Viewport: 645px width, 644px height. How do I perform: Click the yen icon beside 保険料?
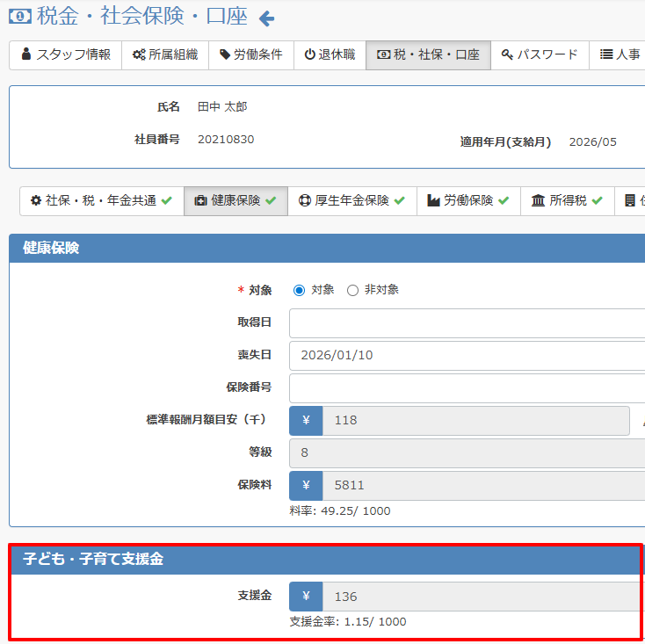point(306,485)
